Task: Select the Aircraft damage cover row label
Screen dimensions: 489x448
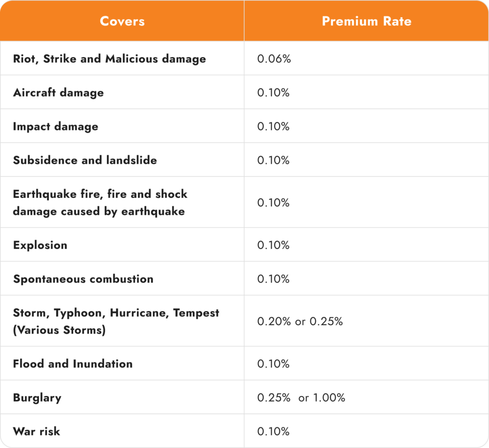Action: click(58, 93)
